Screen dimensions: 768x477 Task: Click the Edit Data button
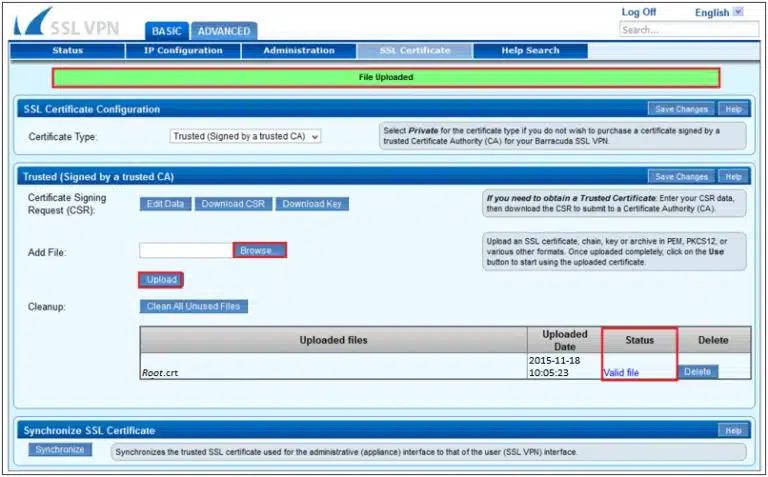164,204
